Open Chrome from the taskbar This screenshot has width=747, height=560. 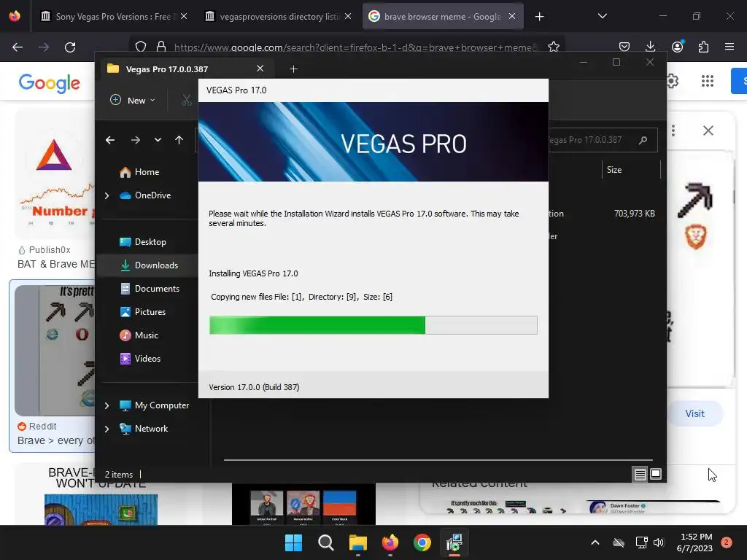pyautogui.click(x=422, y=542)
